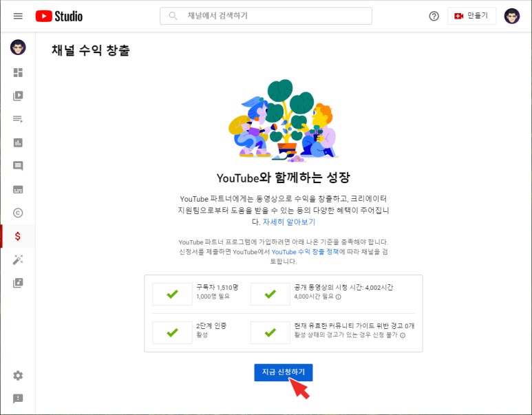The image size is (532, 415).
Task: Open the hamburger navigation menu
Action: [18, 16]
